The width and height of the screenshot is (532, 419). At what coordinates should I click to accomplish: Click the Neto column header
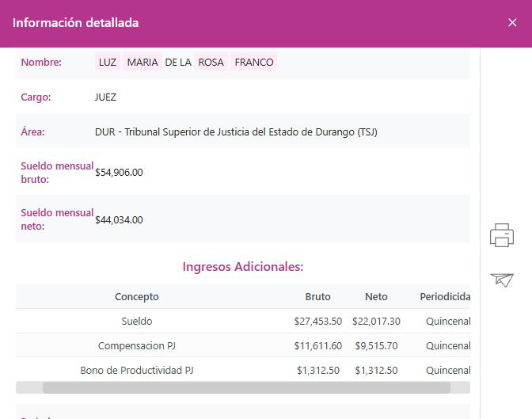[376, 297]
